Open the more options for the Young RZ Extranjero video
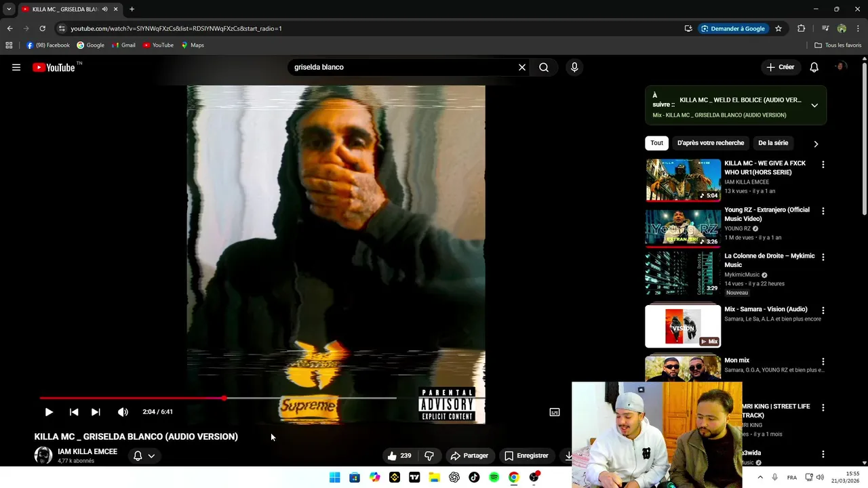868x488 pixels. click(x=823, y=211)
